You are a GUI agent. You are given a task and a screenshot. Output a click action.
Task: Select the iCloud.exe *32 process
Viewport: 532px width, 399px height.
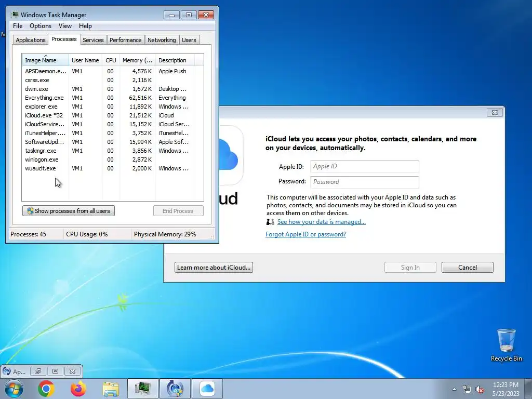pyautogui.click(x=113, y=115)
